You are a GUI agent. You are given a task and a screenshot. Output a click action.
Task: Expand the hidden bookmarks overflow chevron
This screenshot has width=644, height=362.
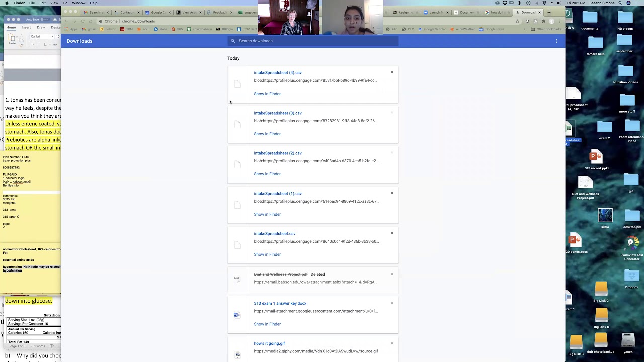[x=524, y=29]
